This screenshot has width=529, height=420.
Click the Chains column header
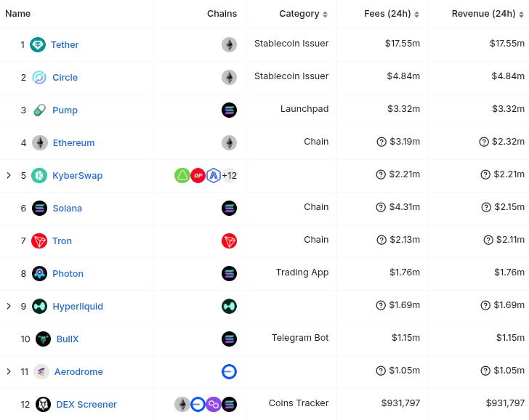click(x=222, y=14)
